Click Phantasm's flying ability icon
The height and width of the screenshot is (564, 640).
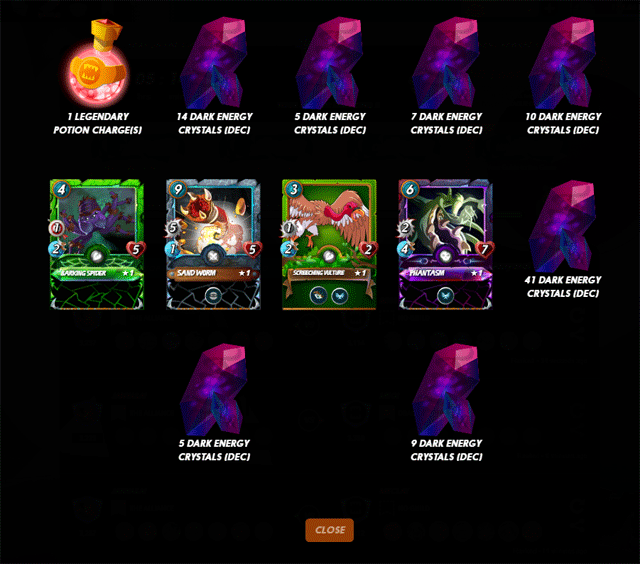pyautogui.click(x=445, y=295)
